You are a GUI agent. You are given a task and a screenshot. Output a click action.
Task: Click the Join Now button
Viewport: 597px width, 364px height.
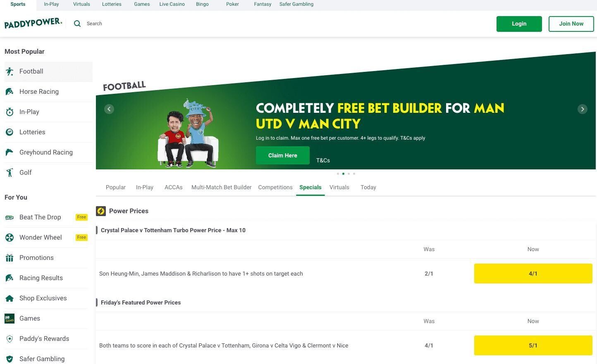click(x=571, y=24)
